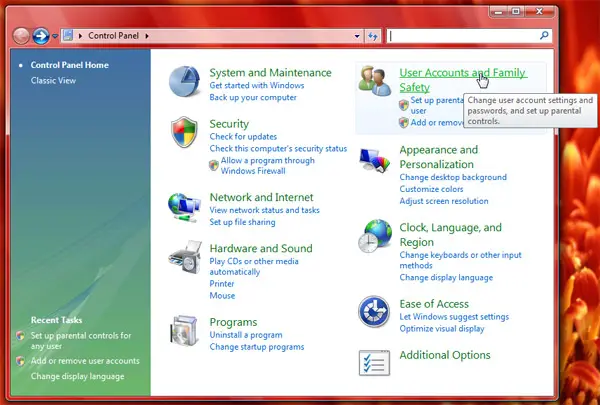This screenshot has height=405, width=600.
Task: Select Back up your computer
Action: coord(253,97)
